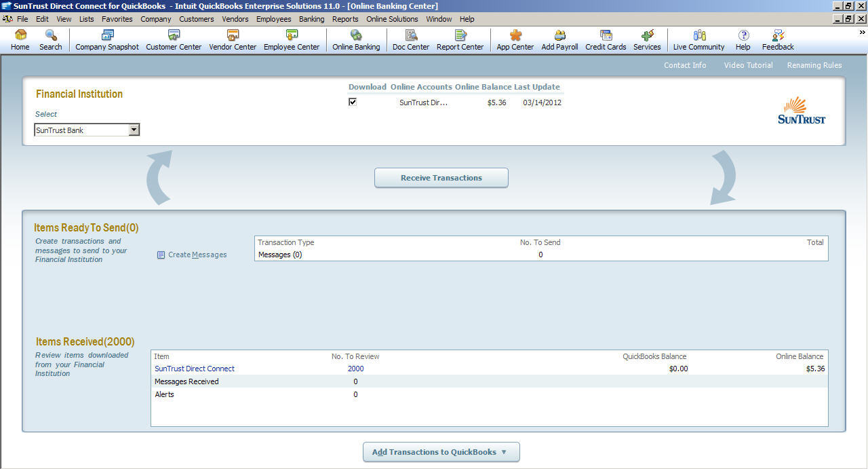
Task: Click the Search toolbar icon
Action: point(51,40)
